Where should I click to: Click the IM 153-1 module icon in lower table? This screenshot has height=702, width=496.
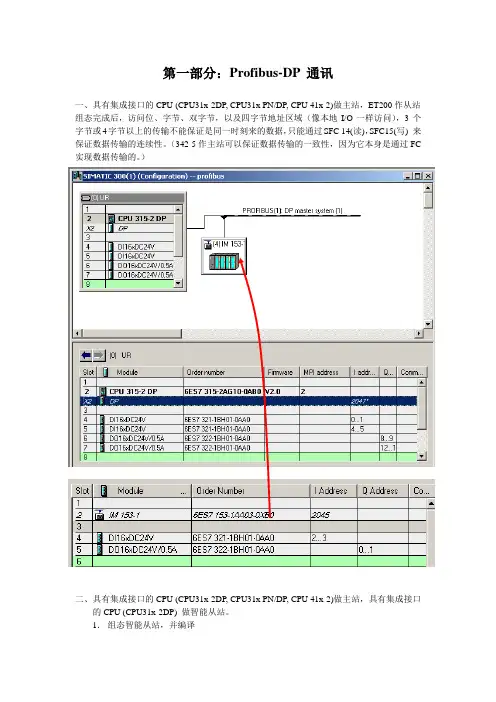99,515
